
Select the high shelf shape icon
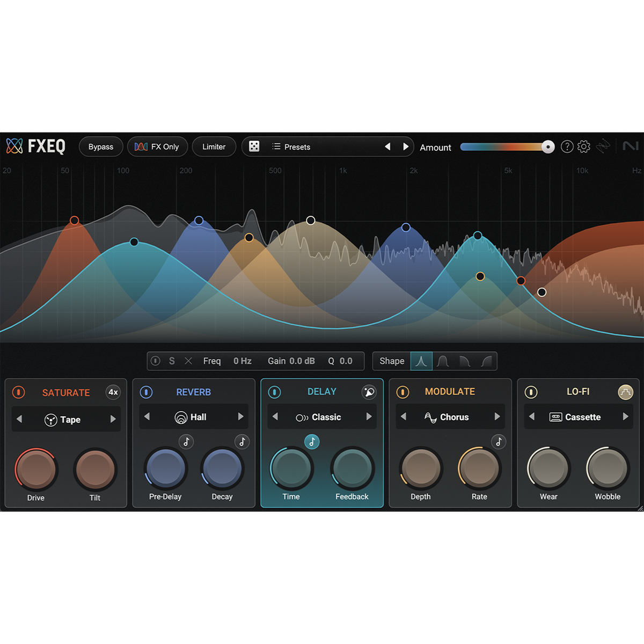pos(486,361)
